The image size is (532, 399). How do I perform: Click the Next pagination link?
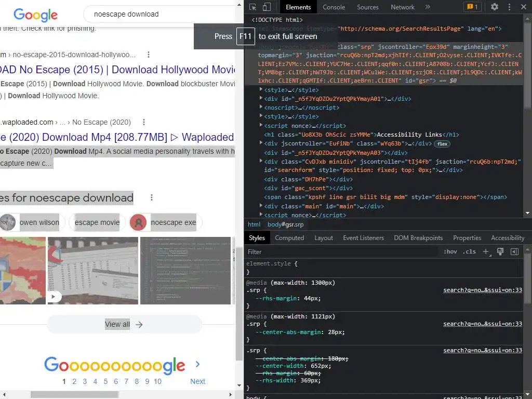click(197, 381)
